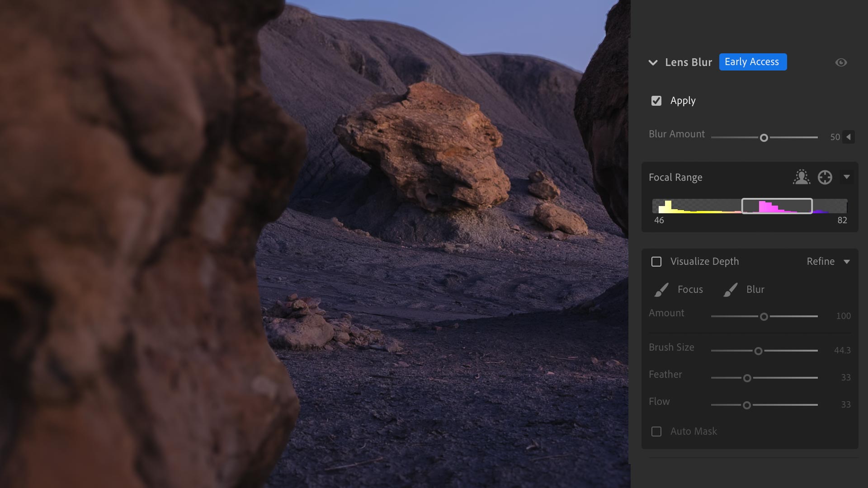
Task: Click the Refine label
Action: [820, 262]
